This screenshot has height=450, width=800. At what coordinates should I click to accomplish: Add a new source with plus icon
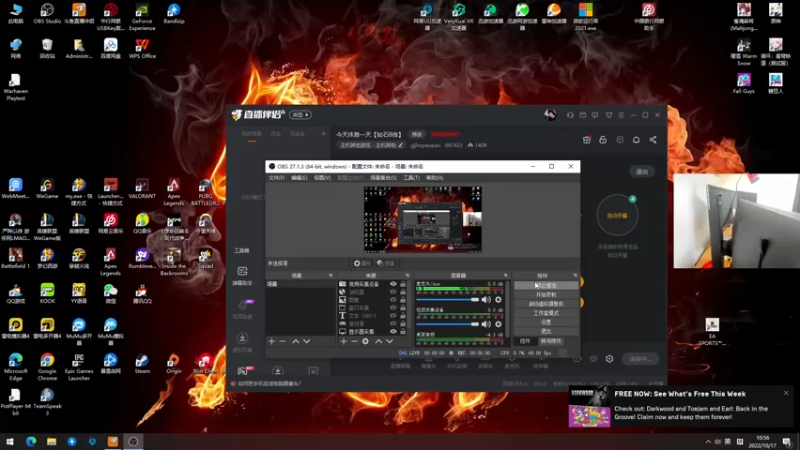click(x=343, y=341)
